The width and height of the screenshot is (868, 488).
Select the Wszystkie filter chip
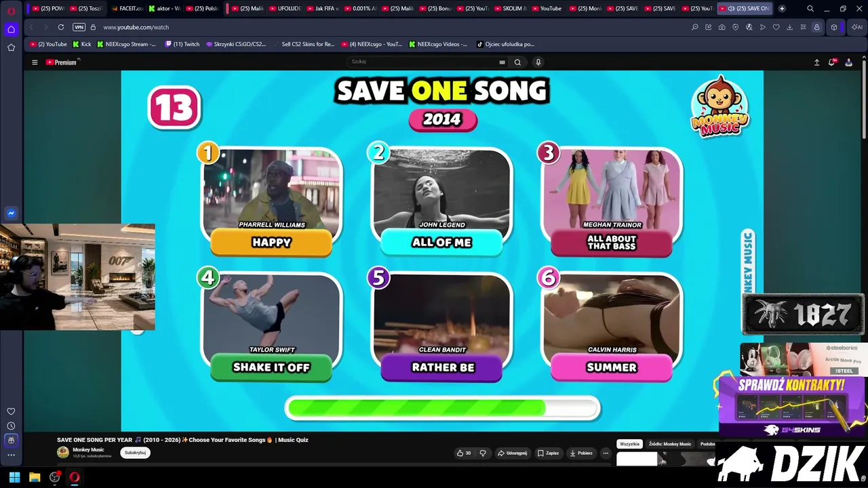tap(629, 444)
